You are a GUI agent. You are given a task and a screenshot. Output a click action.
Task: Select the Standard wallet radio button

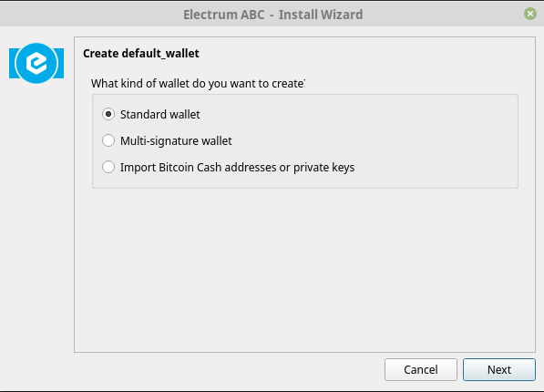(108, 114)
